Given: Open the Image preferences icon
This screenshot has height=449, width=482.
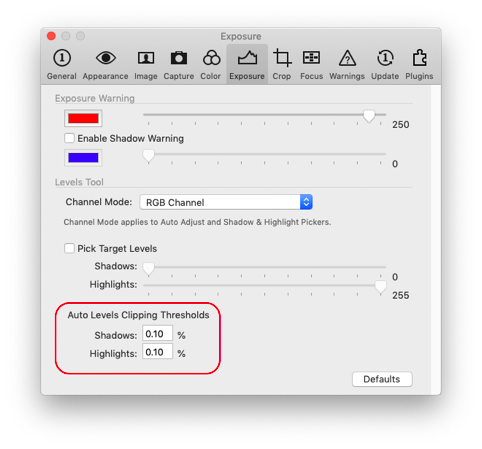Looking at the screenshot, I should 146,65.
